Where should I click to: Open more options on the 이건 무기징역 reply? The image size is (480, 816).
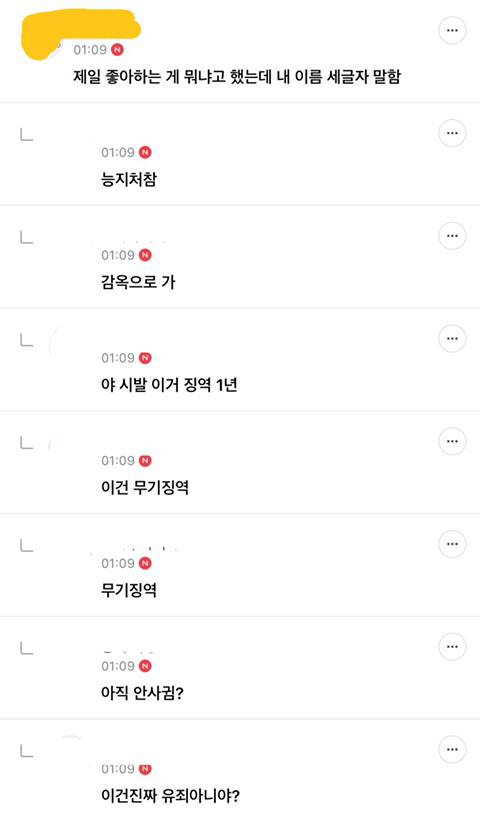tap(452, 441)
